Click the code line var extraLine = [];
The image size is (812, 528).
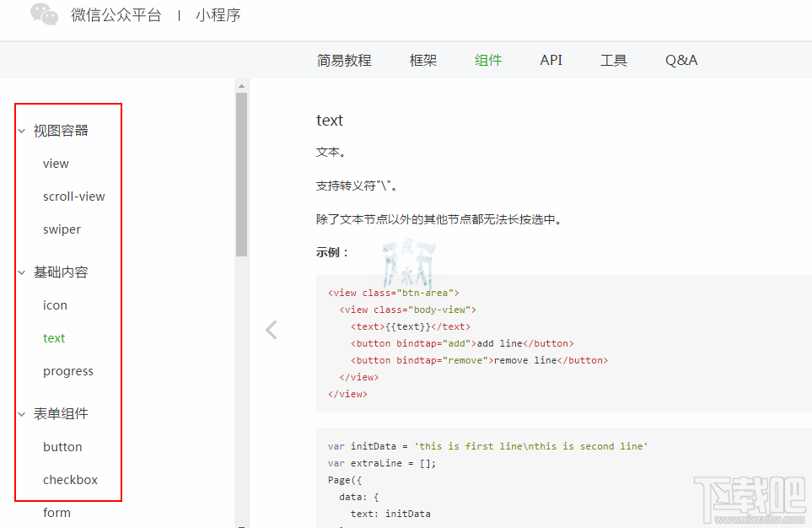coord(382,463)
